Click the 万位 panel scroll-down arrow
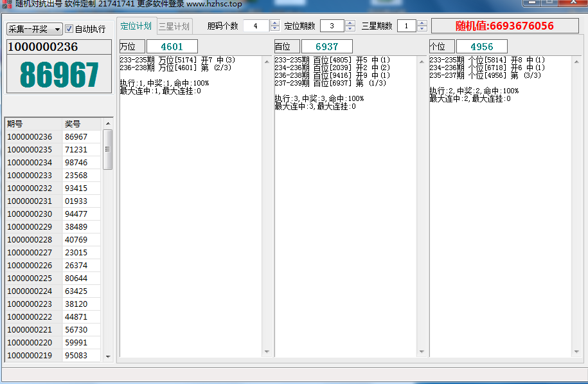588x384 pixels. [267, 352]
